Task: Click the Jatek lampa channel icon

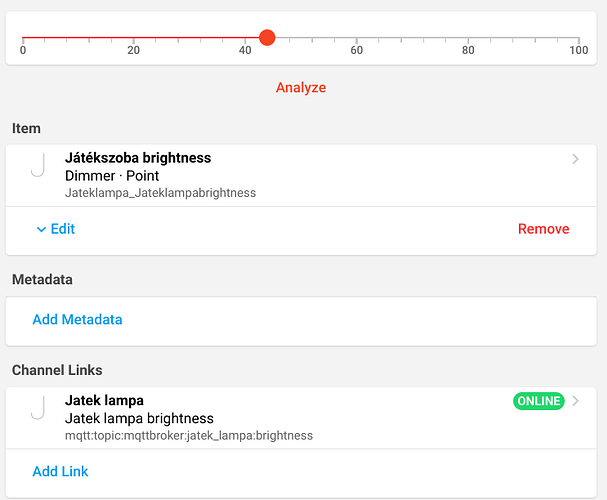Action: pyautogui.click(x=38, y=407)
